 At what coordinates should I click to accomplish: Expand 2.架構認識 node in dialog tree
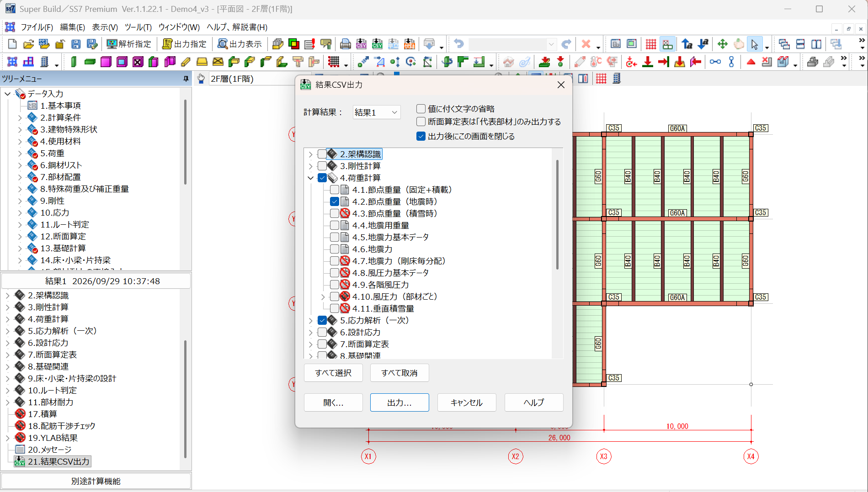[x=311, y=154]
